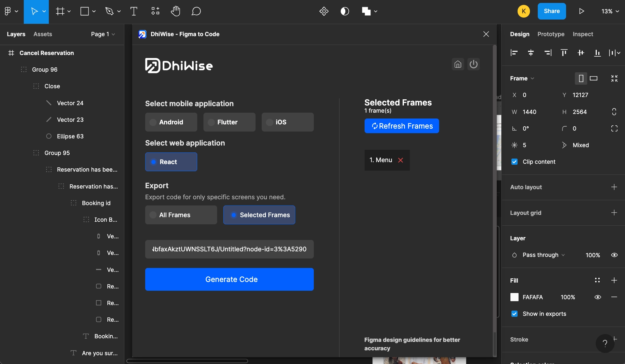This screenshot has width=625, height=364.
Task: Select the Pen/Vector tool in toolbar
Action: 109,11
